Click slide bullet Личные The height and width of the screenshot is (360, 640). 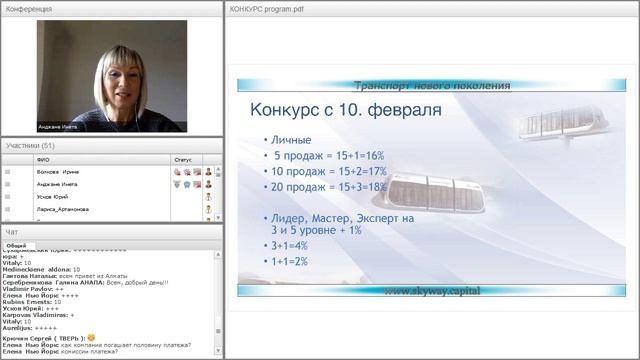pyautogui.click(x=291, y=140)
